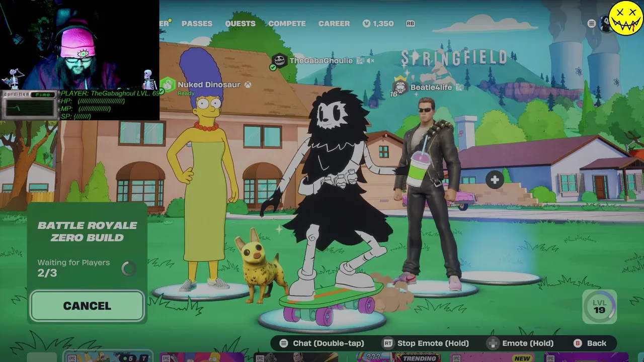Open the QUESTS tab
644x362 pixels.
tap(240, 24)
